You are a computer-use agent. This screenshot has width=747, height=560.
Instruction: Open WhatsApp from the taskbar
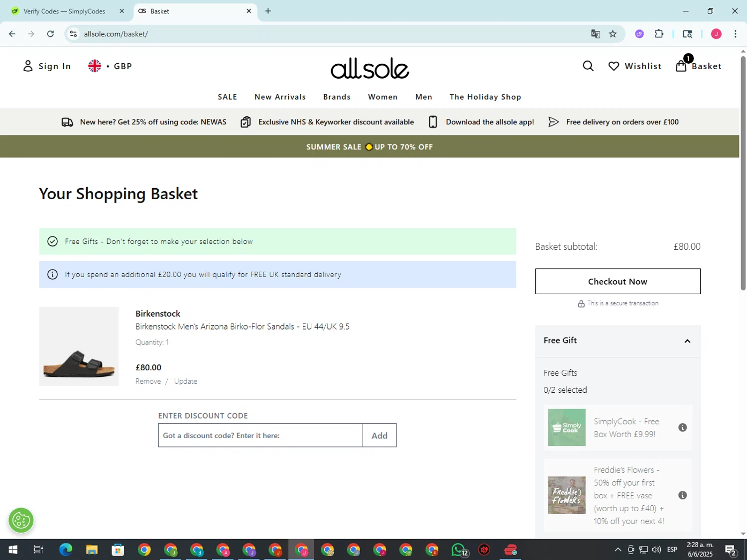click(459, 550)
